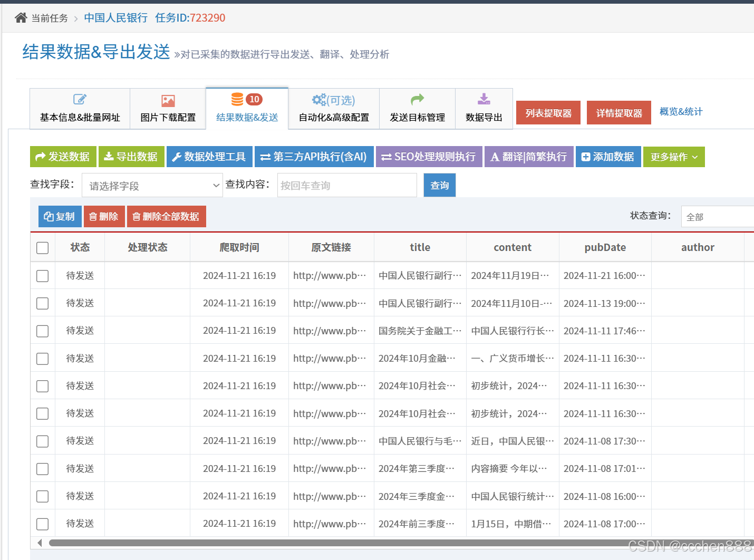Click the horizontal scrollbar under the table
Screen dimensions: 754x560
click(x=401, y=543)
